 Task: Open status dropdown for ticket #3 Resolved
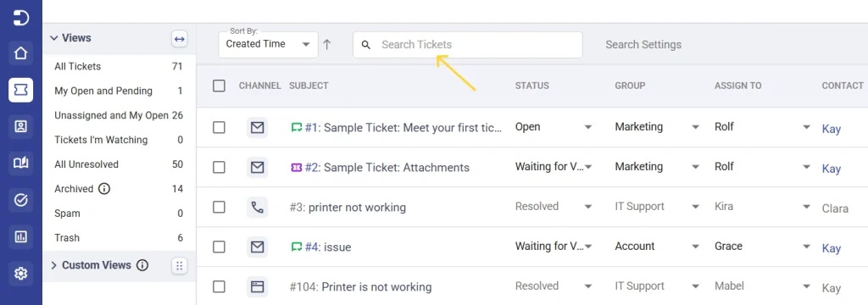(x=554, y=207)
